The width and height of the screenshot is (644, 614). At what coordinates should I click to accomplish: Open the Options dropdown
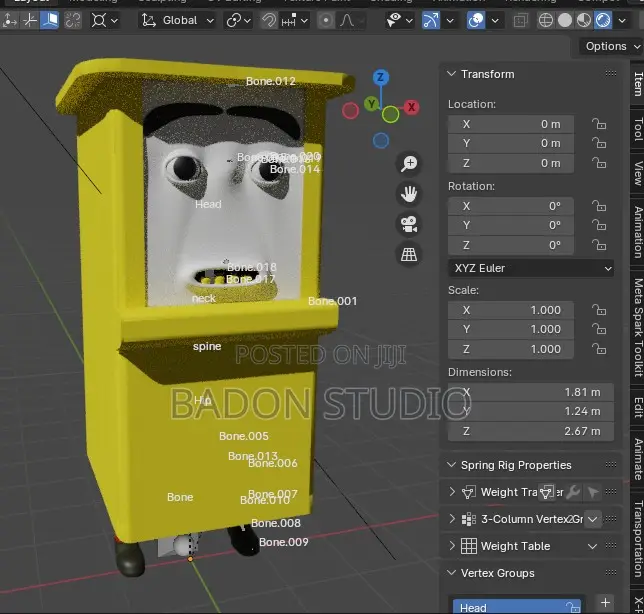[x=611, y=46]
